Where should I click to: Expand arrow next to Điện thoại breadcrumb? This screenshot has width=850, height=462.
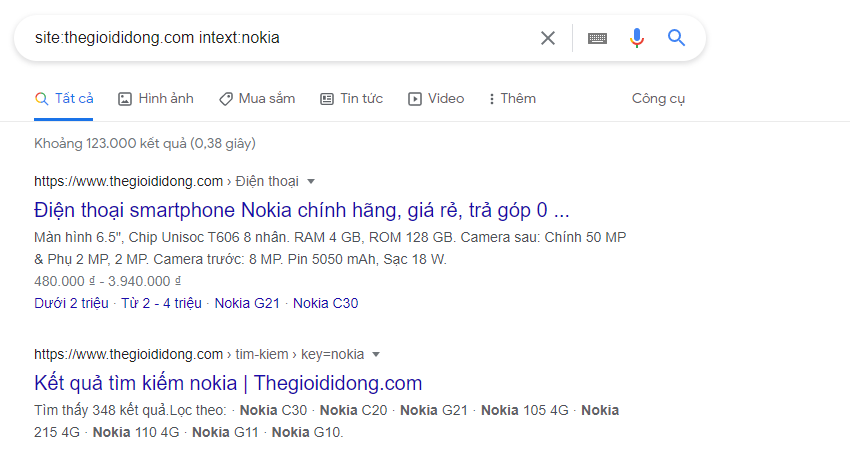tap(311, 181)
